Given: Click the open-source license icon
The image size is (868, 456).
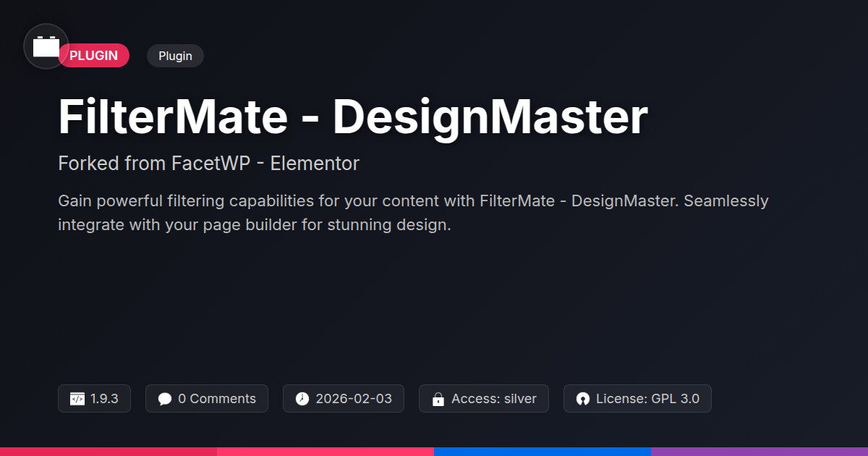Looking at the screenshot, I should point(583,399).
